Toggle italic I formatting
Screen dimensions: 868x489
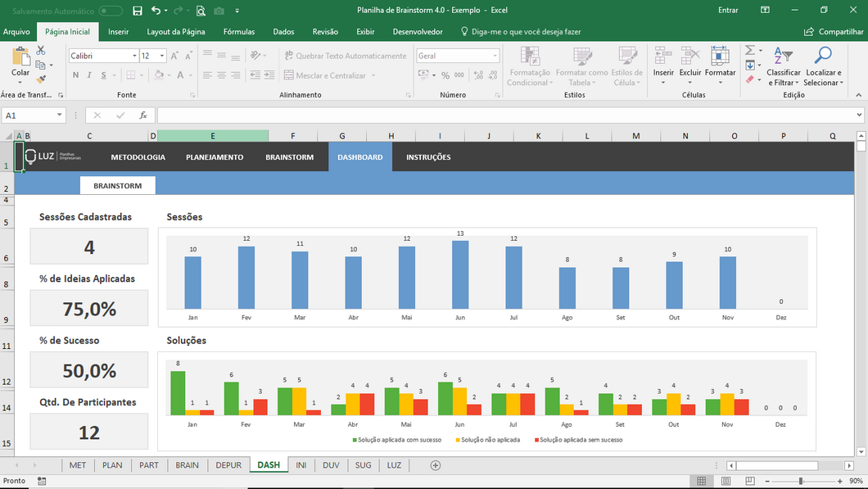tap(89, 75)
